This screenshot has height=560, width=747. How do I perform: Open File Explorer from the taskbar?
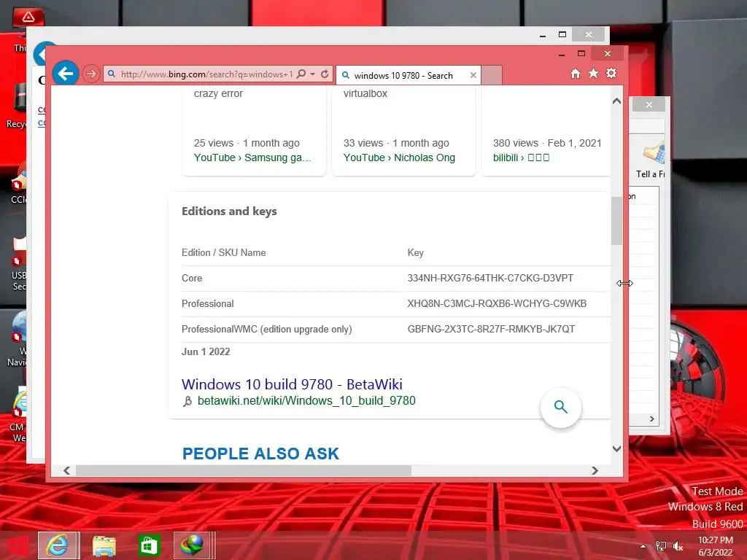tap(104, 545)
